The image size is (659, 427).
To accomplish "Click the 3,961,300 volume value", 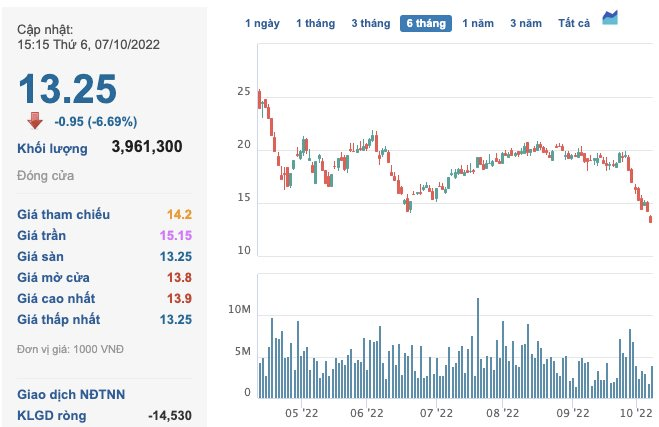I will tap(147, 147).
